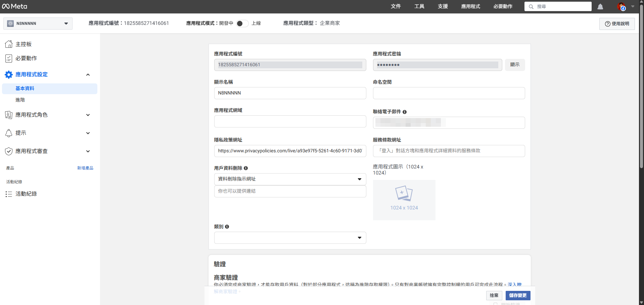Select the 主控板 home icon in sidebar
This screenshot has width=644, height=305.
[9, 44]
